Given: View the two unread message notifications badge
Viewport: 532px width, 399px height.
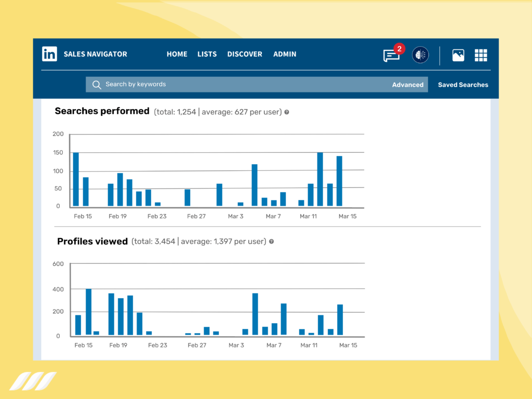Looking at the screenshot, I should (398, 48).
